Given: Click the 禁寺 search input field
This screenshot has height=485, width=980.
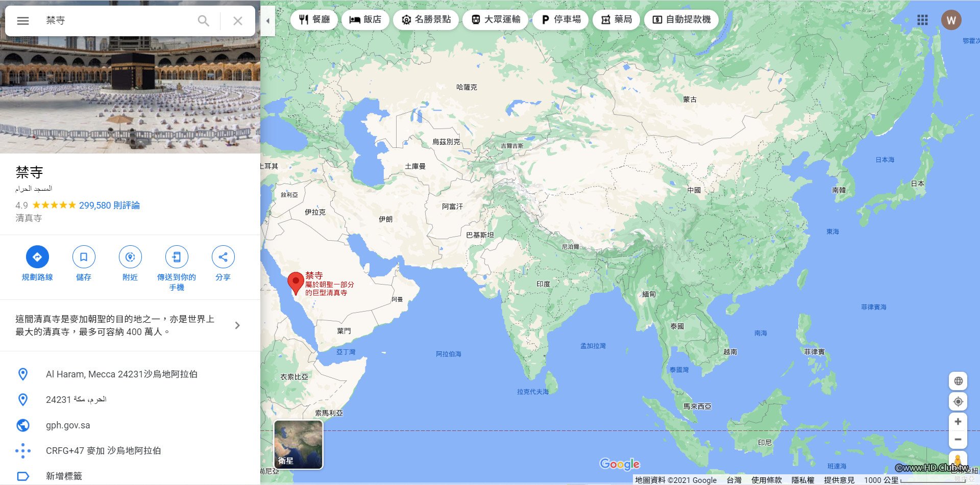Looking at the screenshot, I should (117, 21).
